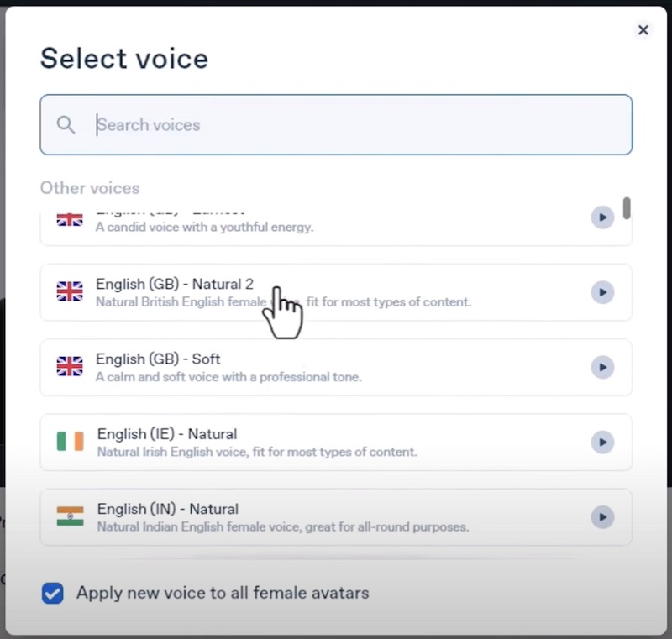Click the Apply new voice label text

(223, 593)
